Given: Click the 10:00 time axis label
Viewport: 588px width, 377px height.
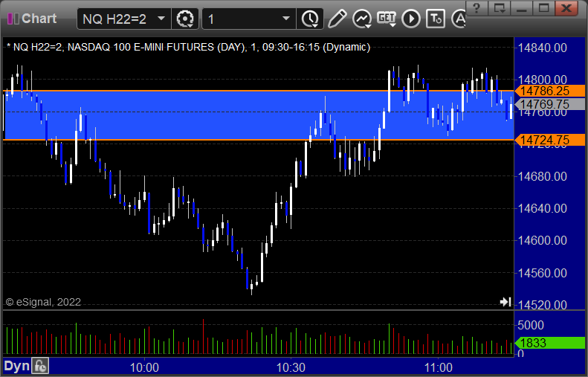Looking at the screenshot, I should (144, 367).
